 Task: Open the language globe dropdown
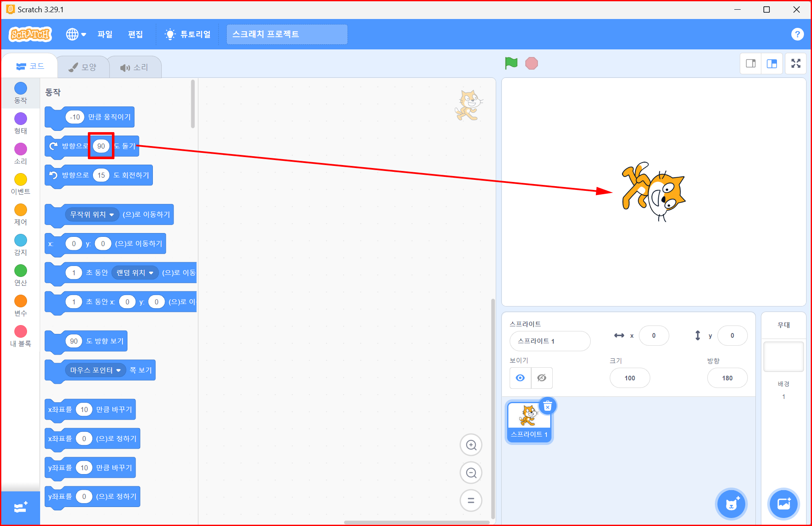click(76, 34)
